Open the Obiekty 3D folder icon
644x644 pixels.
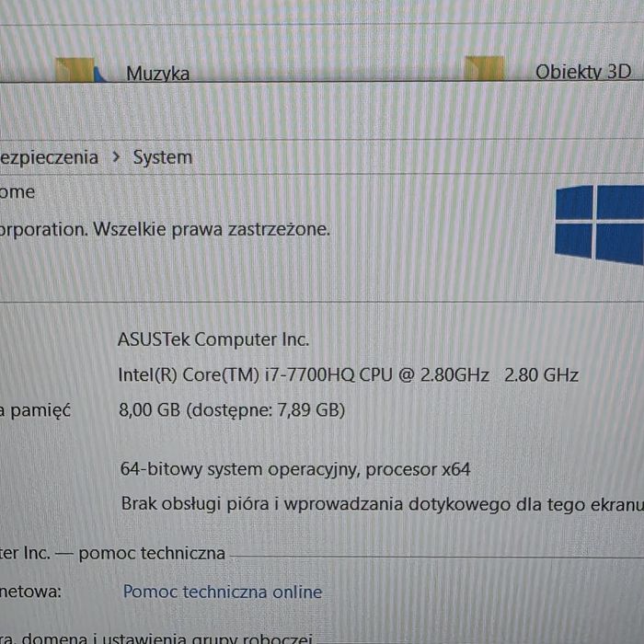coord(484,69)
